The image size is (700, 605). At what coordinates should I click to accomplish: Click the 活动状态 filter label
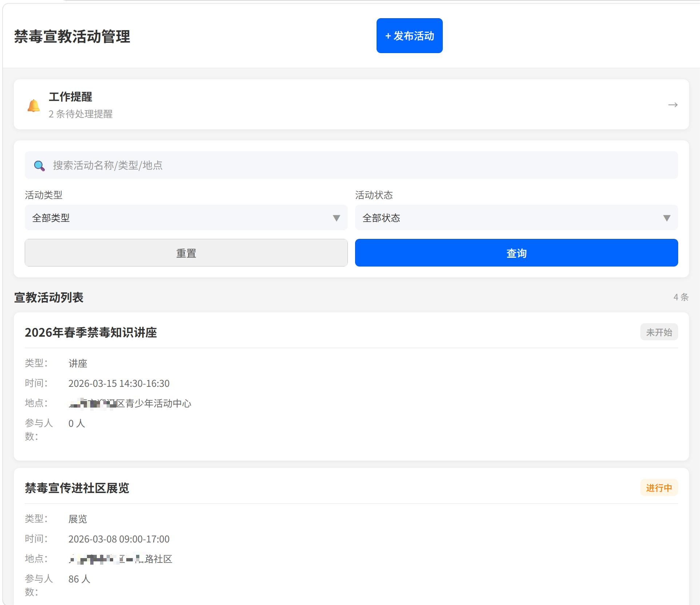point(374,195)
